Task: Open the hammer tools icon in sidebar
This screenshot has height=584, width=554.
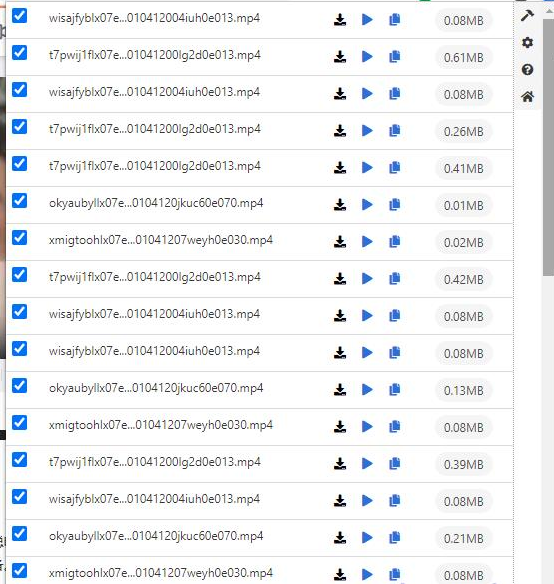Action: tap(527, 15)
